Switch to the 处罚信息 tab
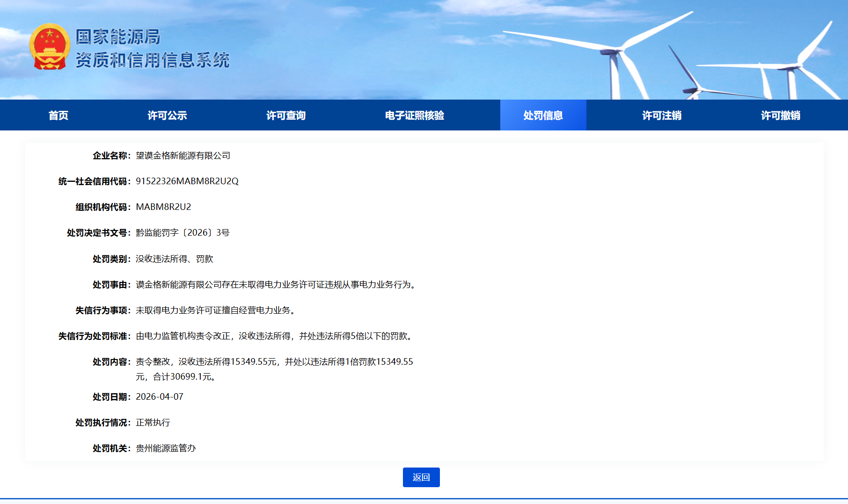 tap(543, 115)
